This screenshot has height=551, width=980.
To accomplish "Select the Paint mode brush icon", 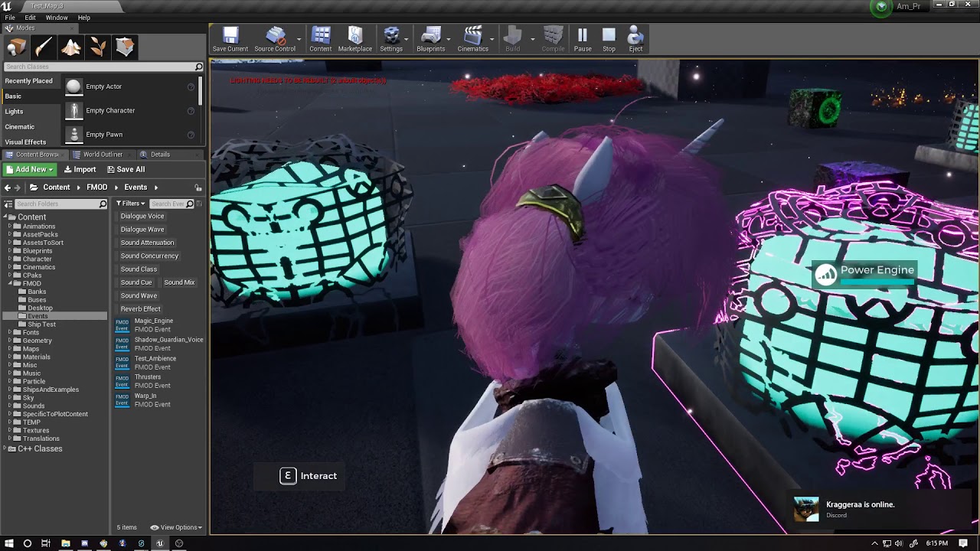I will (x=44, y=47).
